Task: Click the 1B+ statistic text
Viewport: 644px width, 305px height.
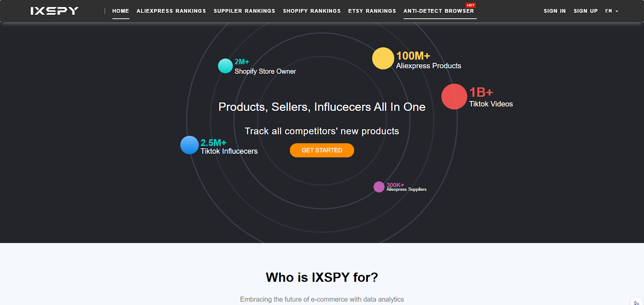Action: coord(481,92)
